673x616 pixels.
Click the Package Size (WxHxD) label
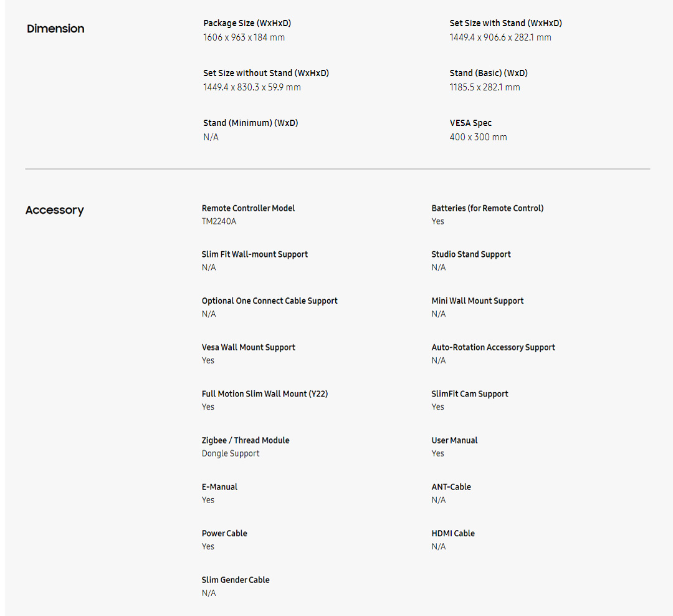(x=247, y=23)
